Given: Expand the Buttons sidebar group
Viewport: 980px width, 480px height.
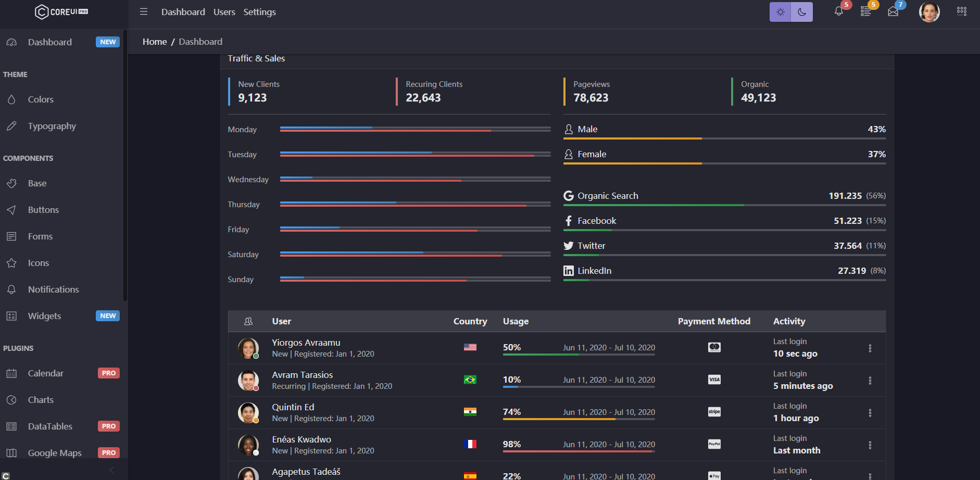Looking at the screenshot, I should point(61,210).
